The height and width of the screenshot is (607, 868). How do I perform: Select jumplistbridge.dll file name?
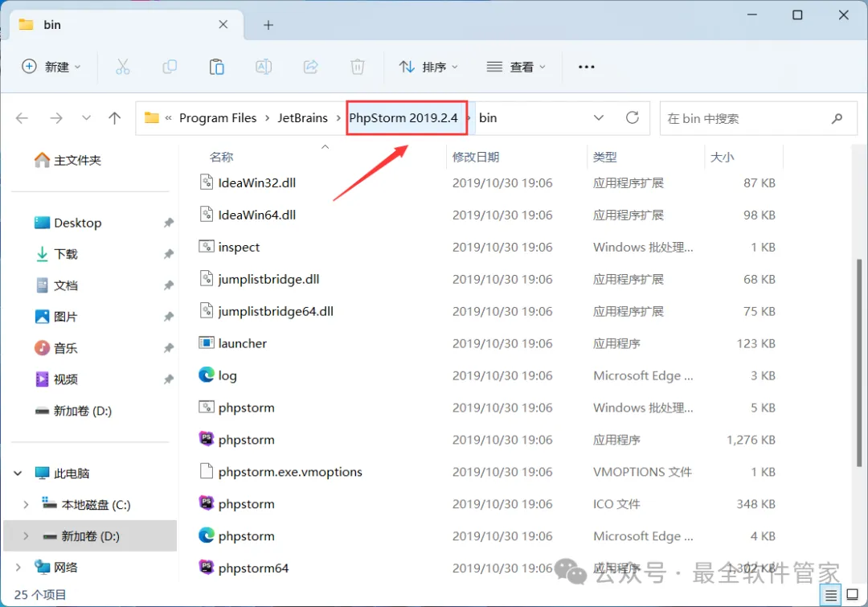pyautogui.click(x=268, y=279)
